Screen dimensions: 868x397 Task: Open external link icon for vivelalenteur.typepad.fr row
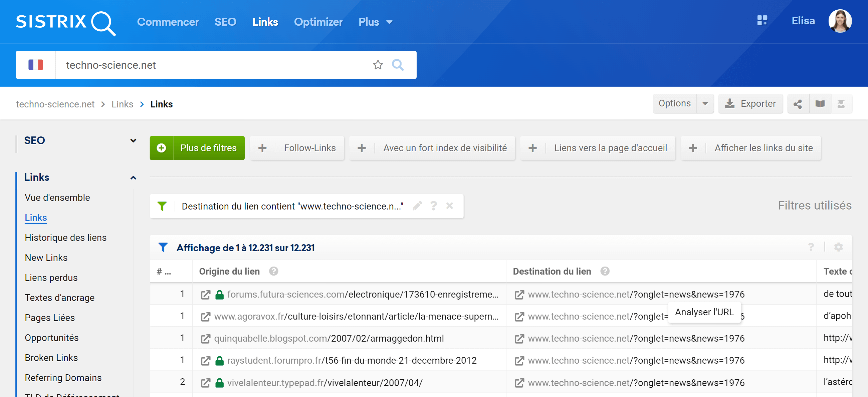click(205, 383)
